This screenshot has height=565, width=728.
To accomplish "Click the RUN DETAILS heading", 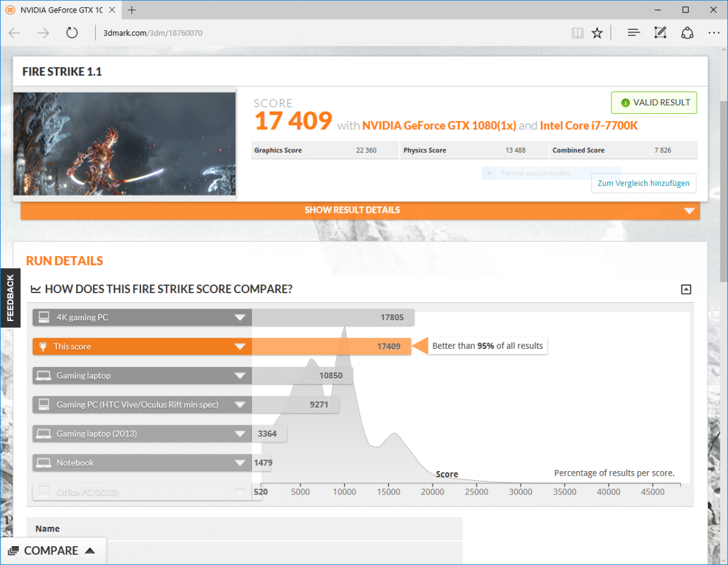I will [x=64, y=261].
